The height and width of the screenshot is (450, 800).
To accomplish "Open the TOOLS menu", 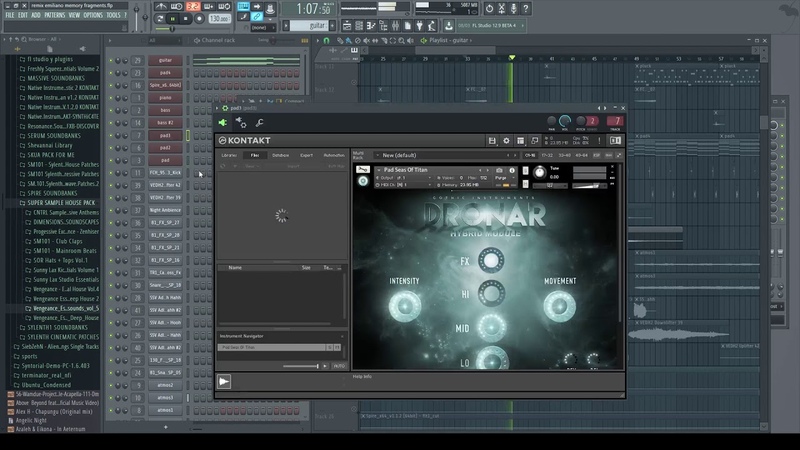I will coord(113,15).
